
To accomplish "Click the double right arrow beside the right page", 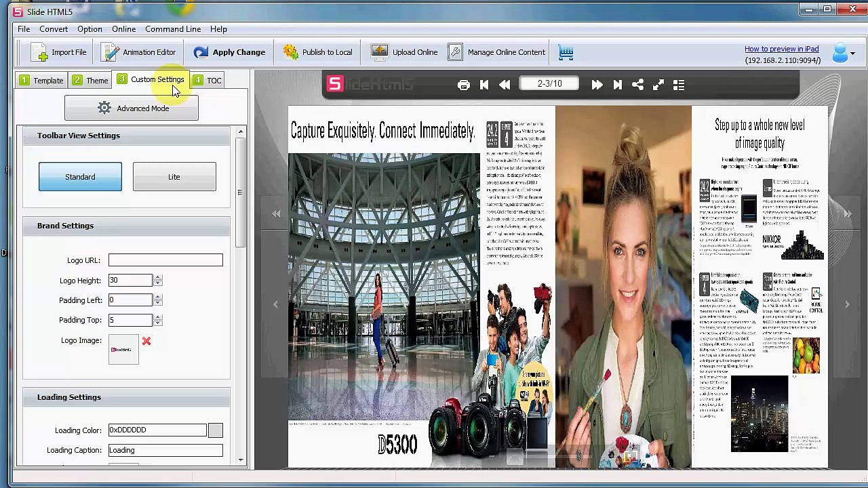I will coord(848,214).
